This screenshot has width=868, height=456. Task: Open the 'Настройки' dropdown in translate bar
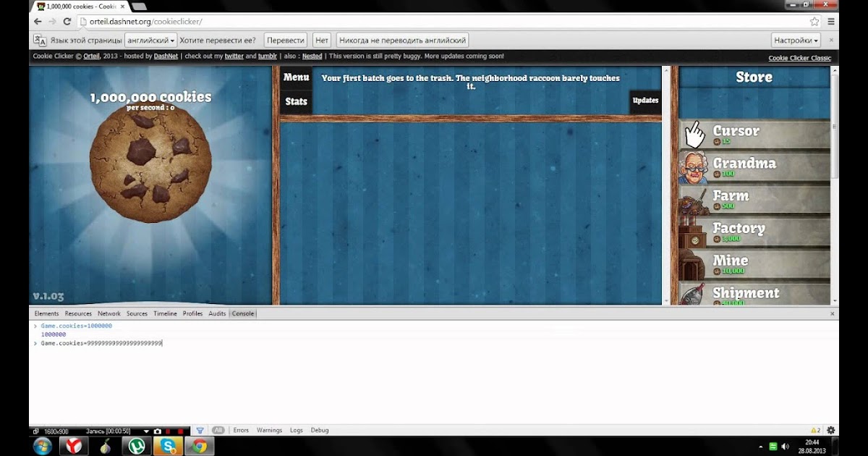(796, 41)
